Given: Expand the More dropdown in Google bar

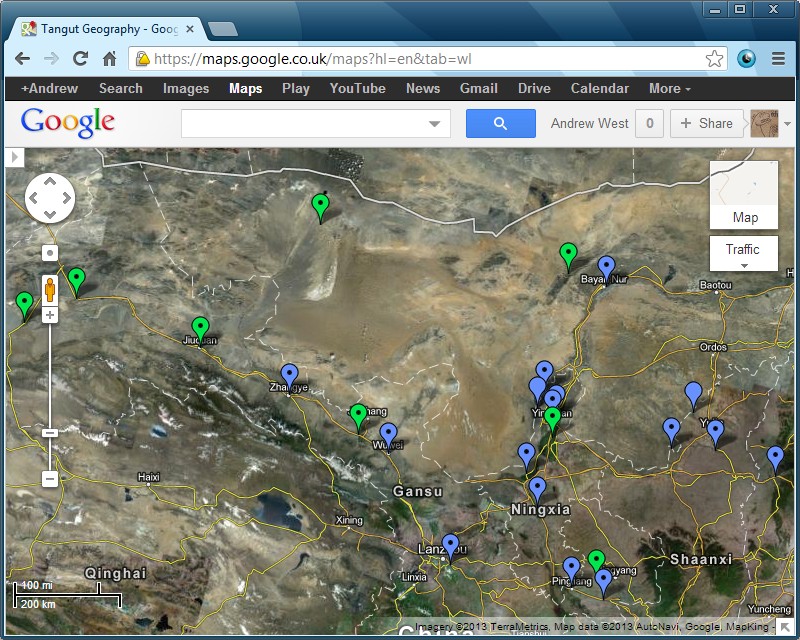Looking at the screenshot, I should [669, 88].
